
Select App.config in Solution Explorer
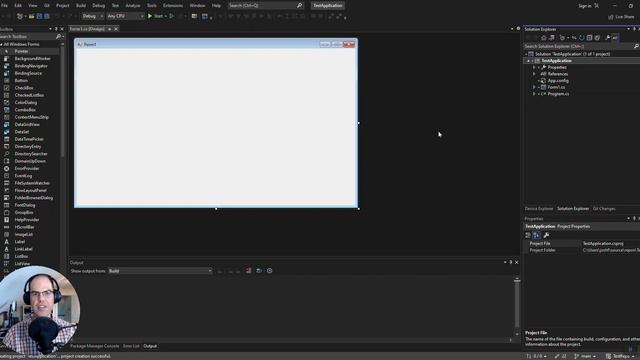tap(558, 80)
